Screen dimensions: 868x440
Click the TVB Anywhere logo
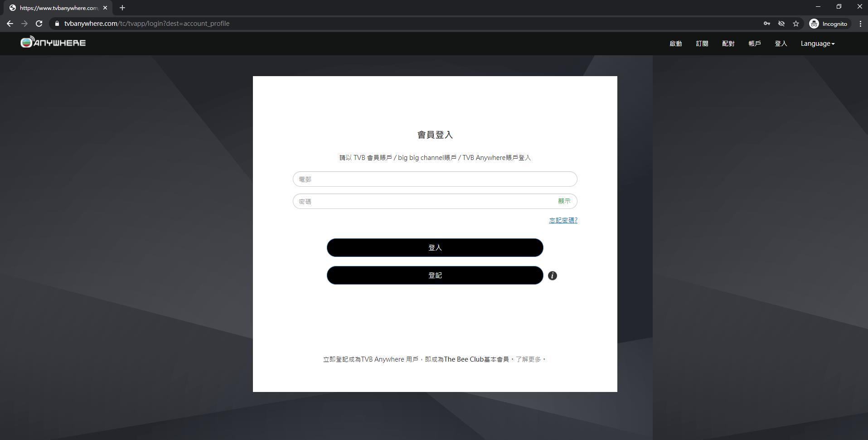(x=53, y=42)
